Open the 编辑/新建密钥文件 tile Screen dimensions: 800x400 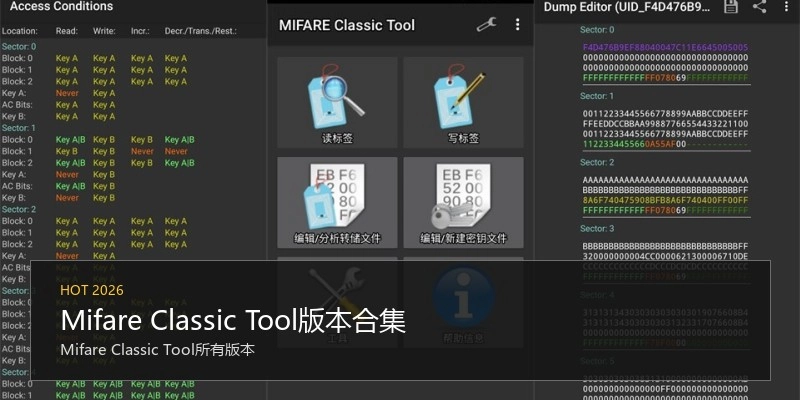coord(463,203)
